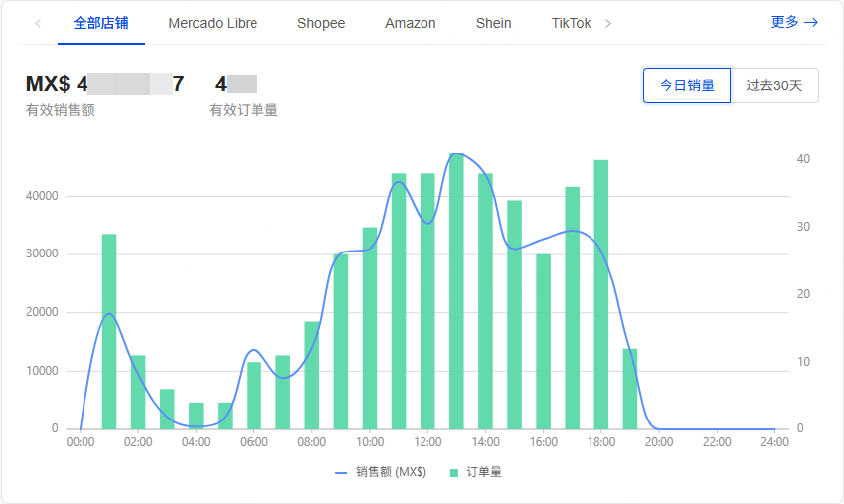Switch to Mercado Libre tab
The height and width of the screenshot is (504, 844).
(213, 23)
